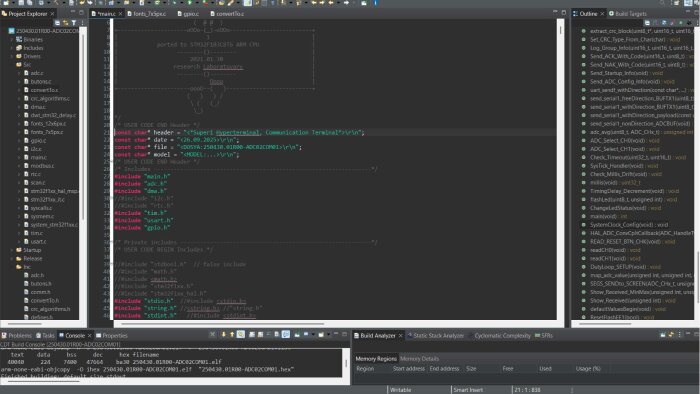The image size is (700, 394).
Task: Toggle Link with Editor in Project Explorer
Action: [66, 23]
